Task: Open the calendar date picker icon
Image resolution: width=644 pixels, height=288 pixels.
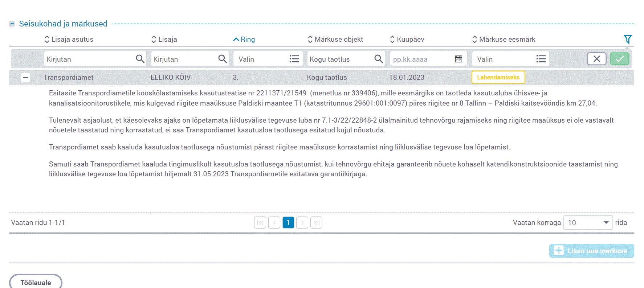Action: [458, 59]
